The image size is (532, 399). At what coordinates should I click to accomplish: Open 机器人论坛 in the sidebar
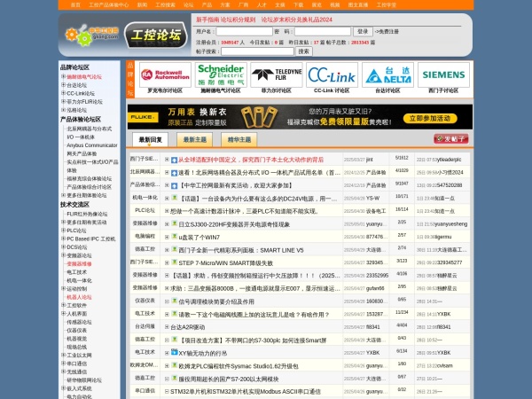click(79, 297)
